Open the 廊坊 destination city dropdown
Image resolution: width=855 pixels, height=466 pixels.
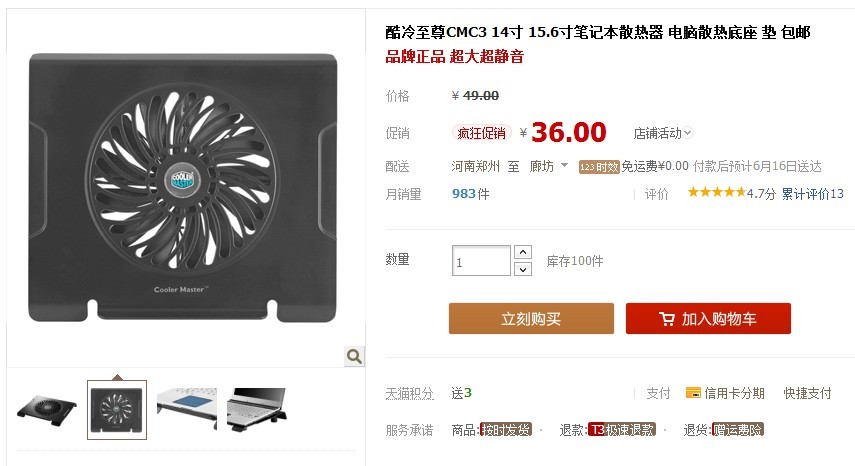(x=549, y=166)
